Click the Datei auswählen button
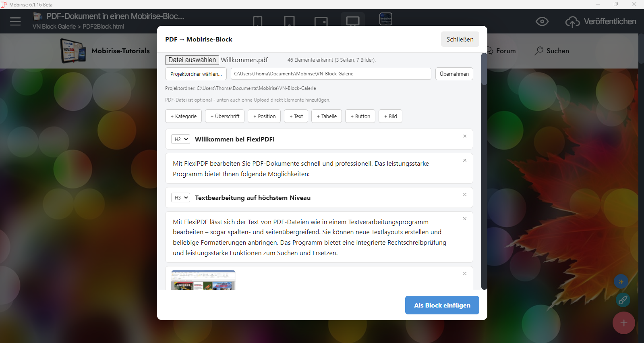This screenshot has height=343, width=644. [x=192, y=60]
